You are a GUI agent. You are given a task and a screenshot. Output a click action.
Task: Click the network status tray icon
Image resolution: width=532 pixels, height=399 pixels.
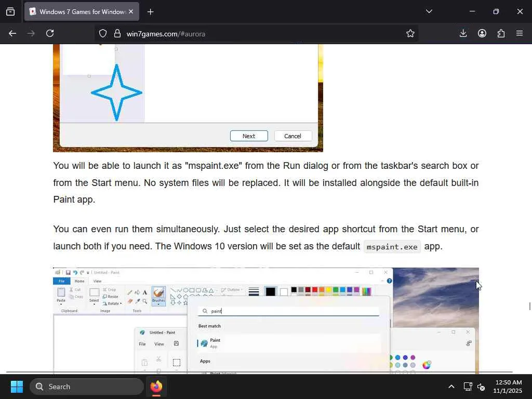pos(468,387)
